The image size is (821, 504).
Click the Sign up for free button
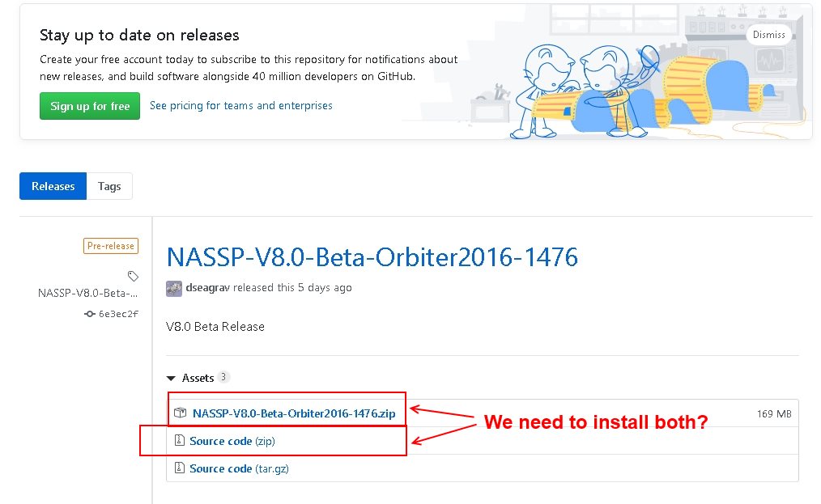[x=90, y=106]
